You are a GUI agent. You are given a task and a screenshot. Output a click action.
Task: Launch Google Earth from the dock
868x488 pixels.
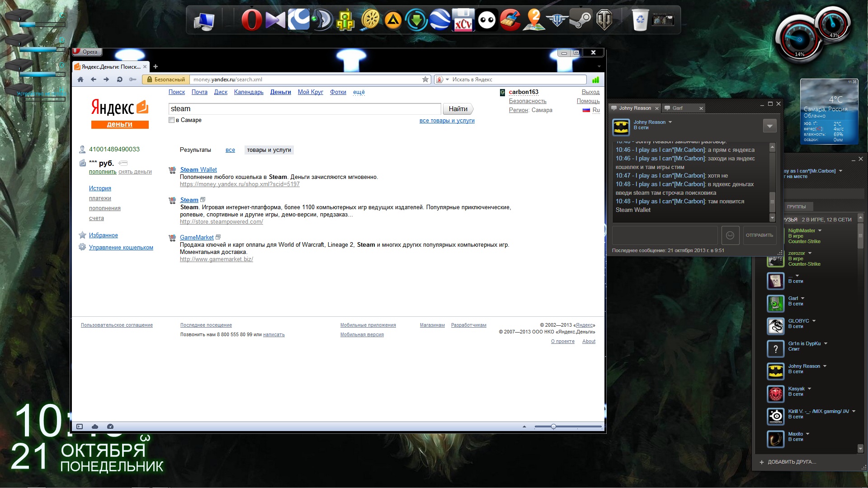[x=440, y=20]
